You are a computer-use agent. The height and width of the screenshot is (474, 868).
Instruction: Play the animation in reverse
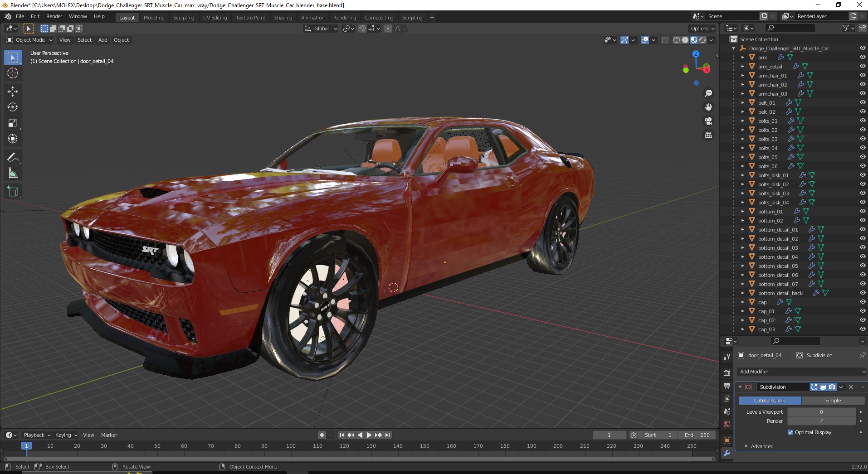(360, 435)
